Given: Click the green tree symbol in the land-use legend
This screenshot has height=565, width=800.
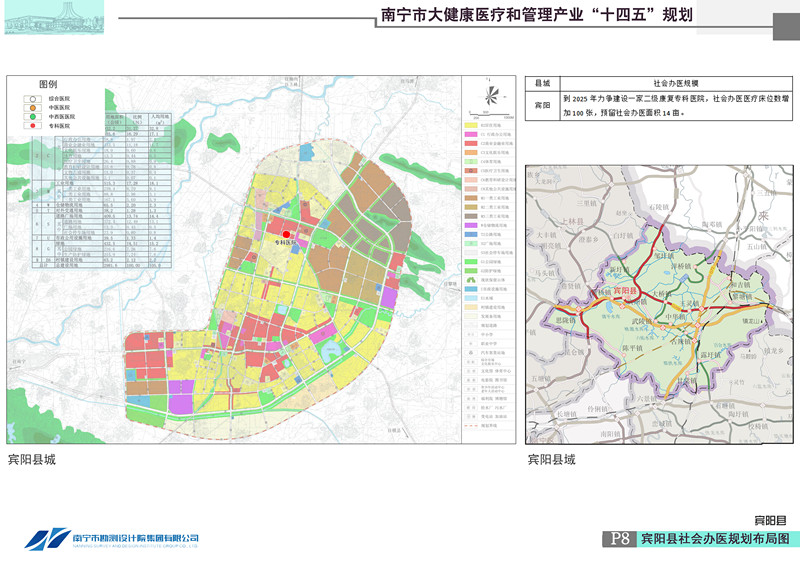Looking at the screenshot, I should [x=470, y=280].
